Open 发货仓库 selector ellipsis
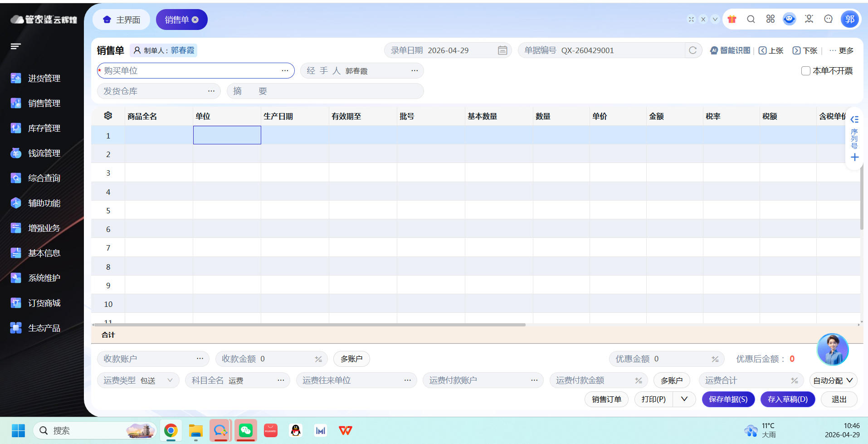868x444 pixels. point(211,91)
